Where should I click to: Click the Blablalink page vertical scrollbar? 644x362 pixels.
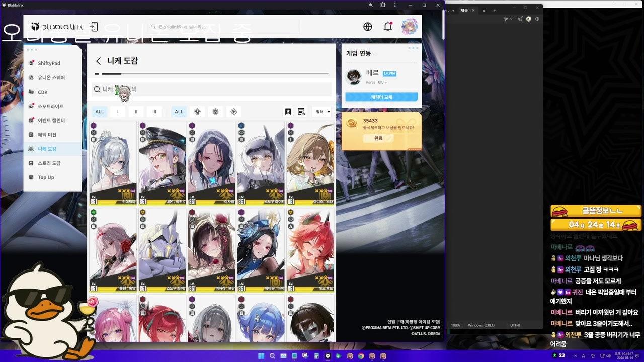(x=443, y=25)
